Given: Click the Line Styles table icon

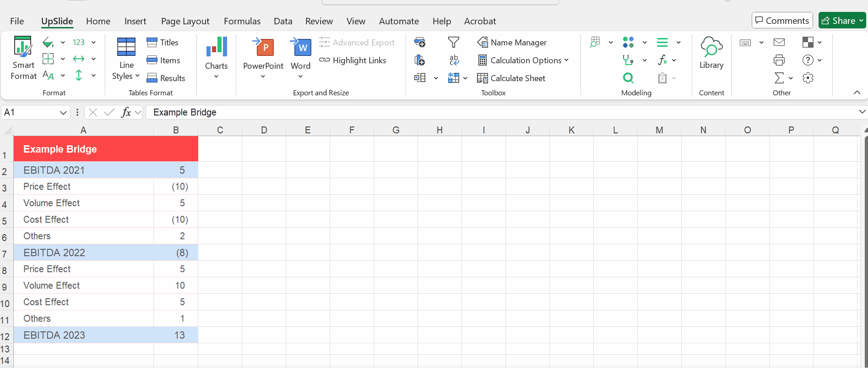Looking at the screenshot, I should (126, 47).
